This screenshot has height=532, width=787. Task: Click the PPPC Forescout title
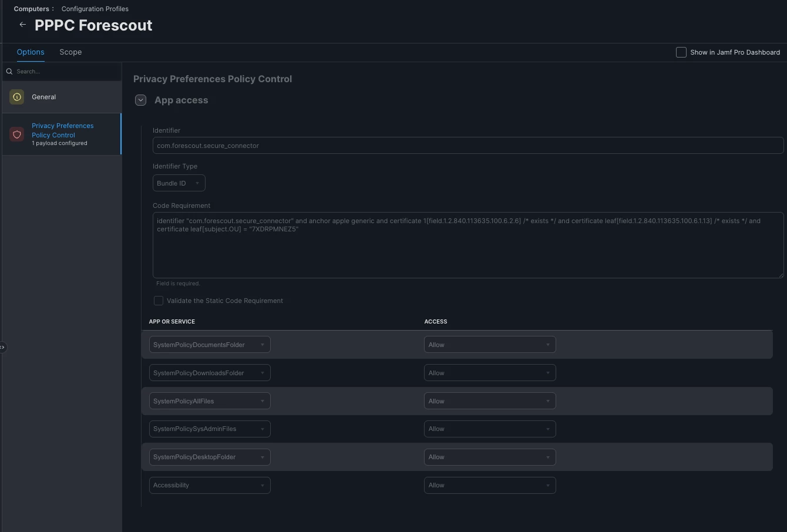pos(93,25)
